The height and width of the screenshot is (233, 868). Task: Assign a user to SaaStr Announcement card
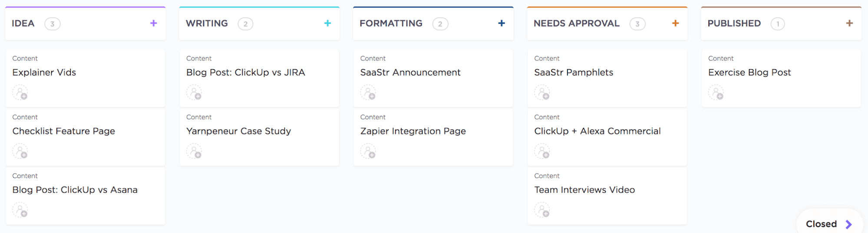click(x=368, y=93)
